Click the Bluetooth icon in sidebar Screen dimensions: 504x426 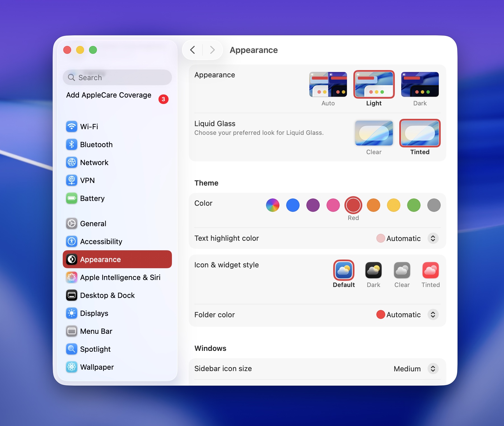pos(72,145)
